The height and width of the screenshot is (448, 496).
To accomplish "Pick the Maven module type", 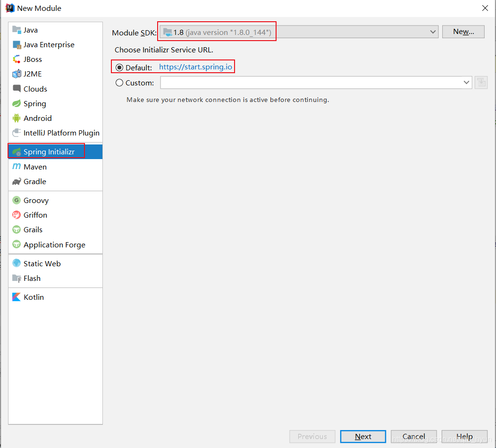I will point(55,167).
